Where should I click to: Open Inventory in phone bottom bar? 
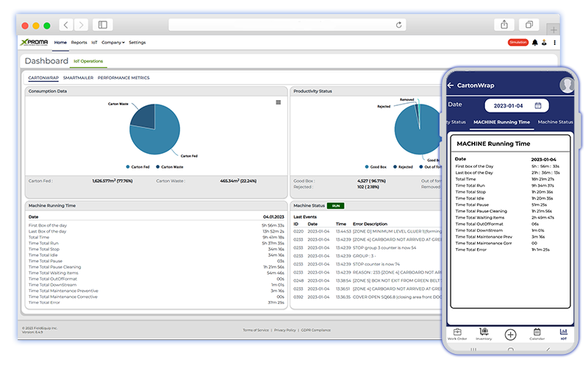(x=484, y=334)
